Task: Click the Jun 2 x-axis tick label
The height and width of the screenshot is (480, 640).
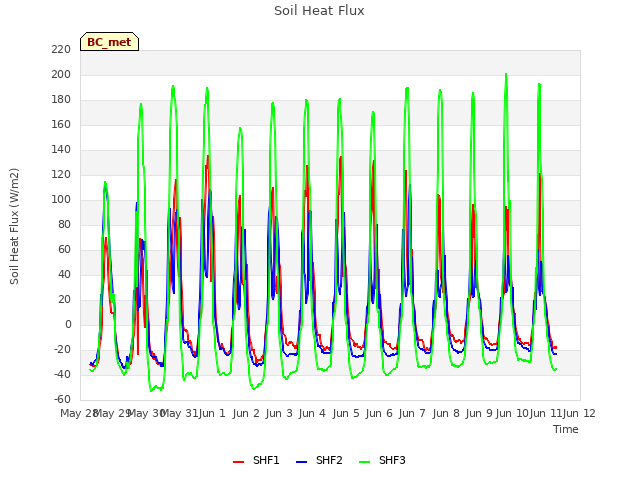Action: (246, 413)
